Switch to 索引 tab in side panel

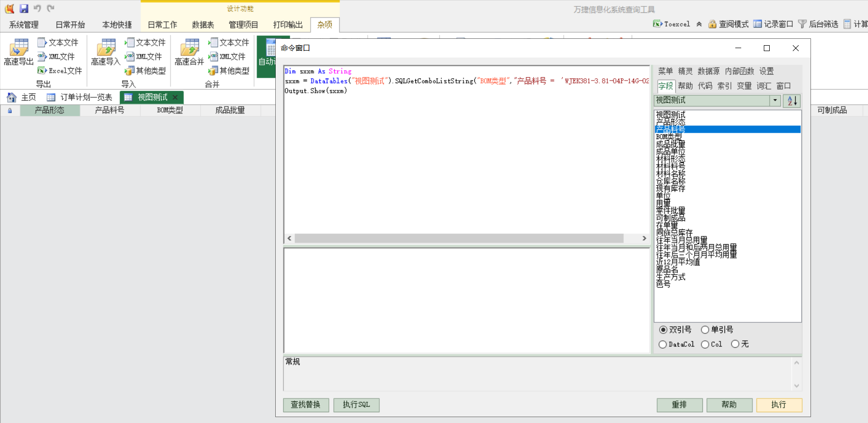(724, 86)
